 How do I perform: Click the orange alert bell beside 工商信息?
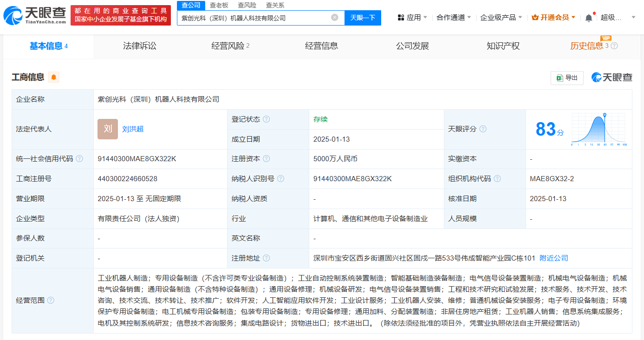click(54, 78)
